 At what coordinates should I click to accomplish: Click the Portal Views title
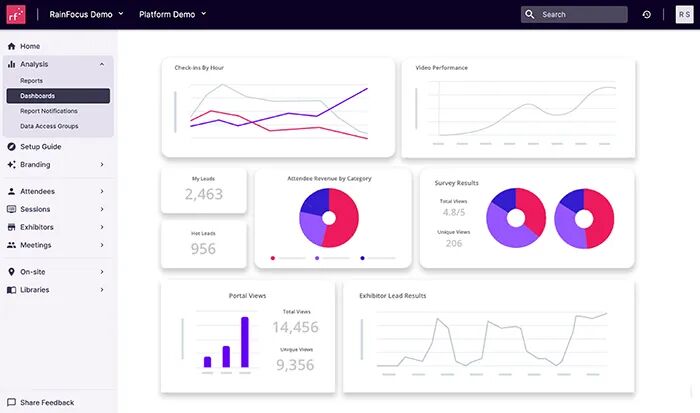coord(247,296)
